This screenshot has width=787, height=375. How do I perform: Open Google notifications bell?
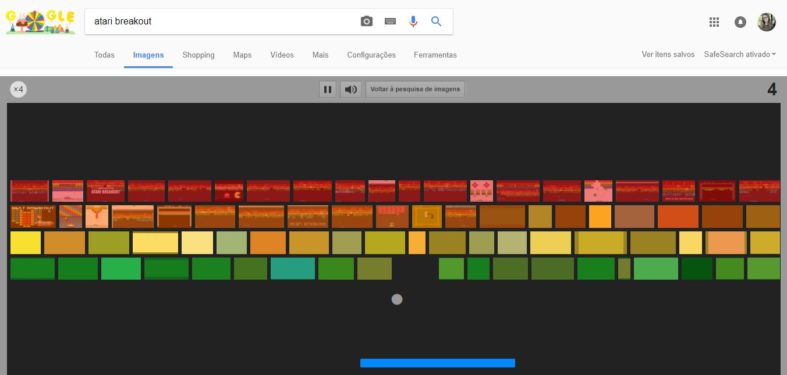click(740, 22)
